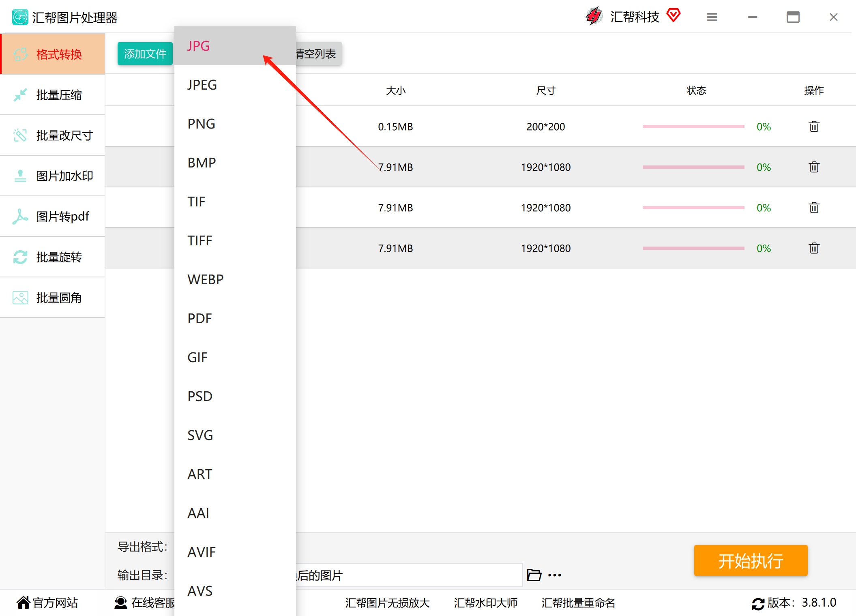Click the 汇帮科技 red logo icon
856x616 pixels.
(594, 16)
